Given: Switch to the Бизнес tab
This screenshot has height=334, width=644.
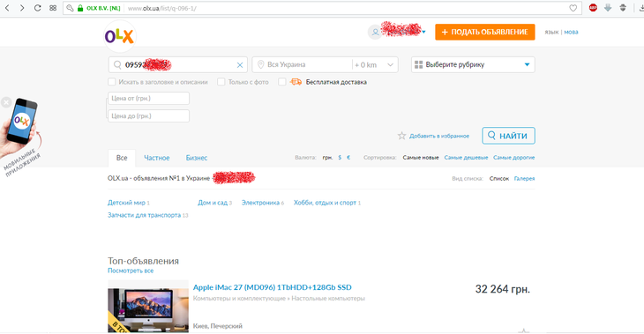Looking at the screenshot, I should click(197, 158).
